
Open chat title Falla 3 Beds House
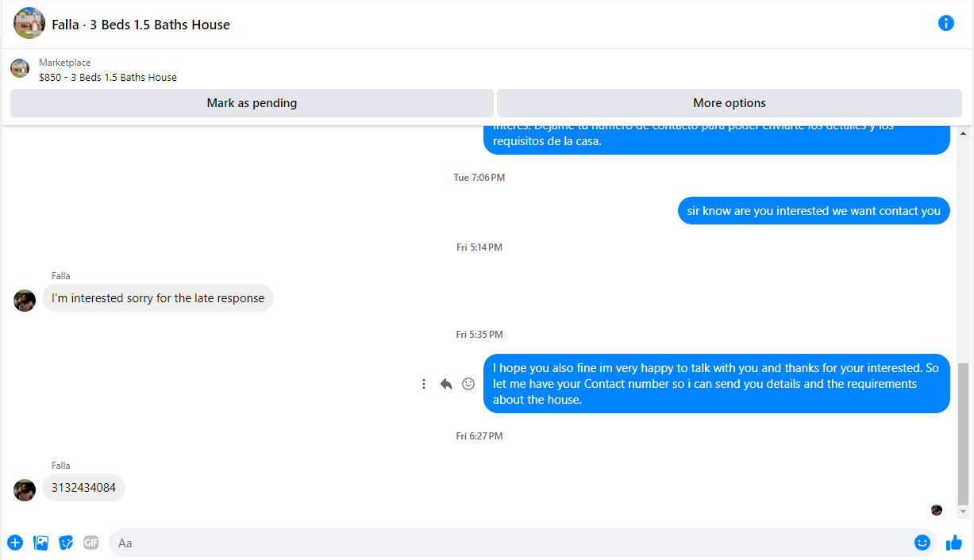point(141,25)
